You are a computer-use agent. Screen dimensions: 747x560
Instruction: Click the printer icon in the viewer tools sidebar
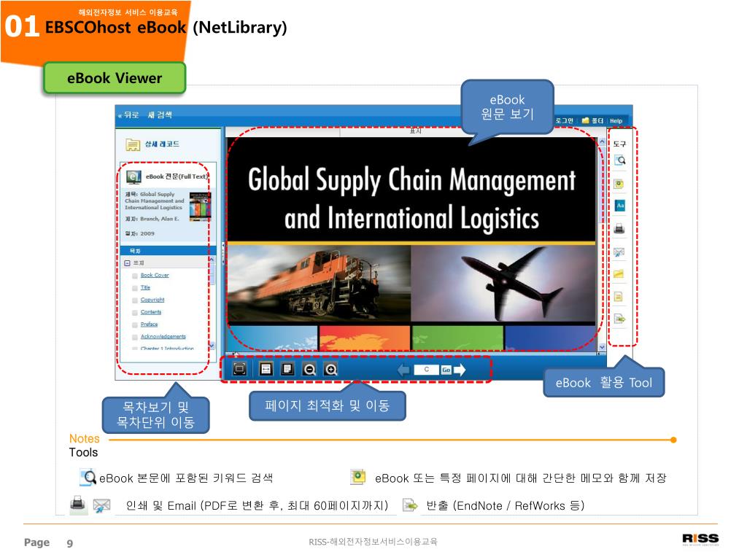619,228
